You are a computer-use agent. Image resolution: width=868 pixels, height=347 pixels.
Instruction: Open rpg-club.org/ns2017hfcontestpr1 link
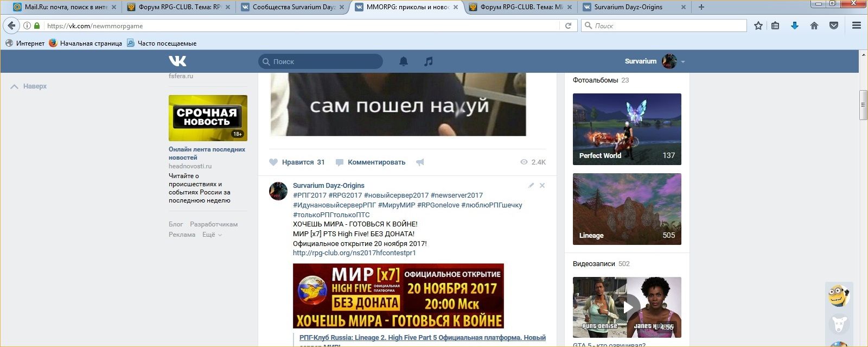pyautogui.click(x=354, y=253)
